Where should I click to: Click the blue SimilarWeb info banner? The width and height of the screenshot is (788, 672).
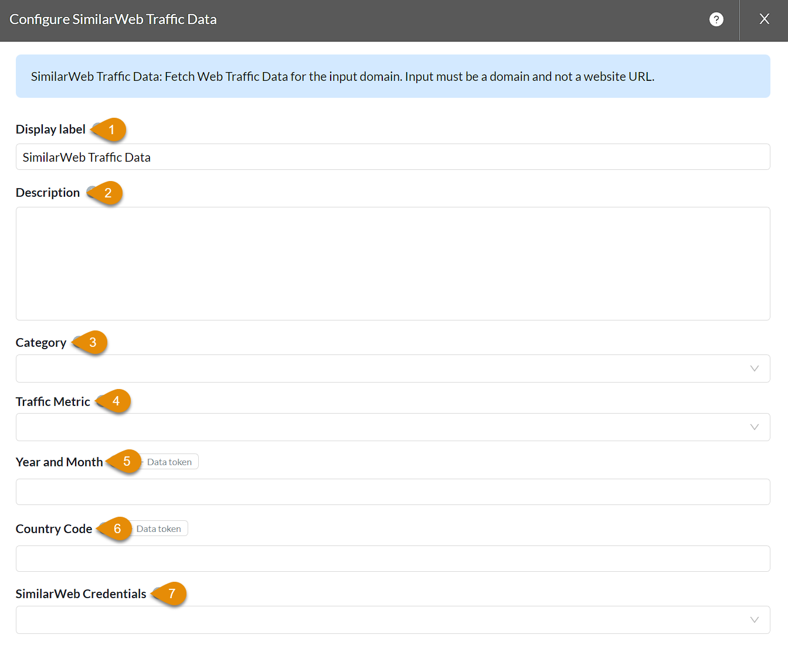click(x=392, y=76)
